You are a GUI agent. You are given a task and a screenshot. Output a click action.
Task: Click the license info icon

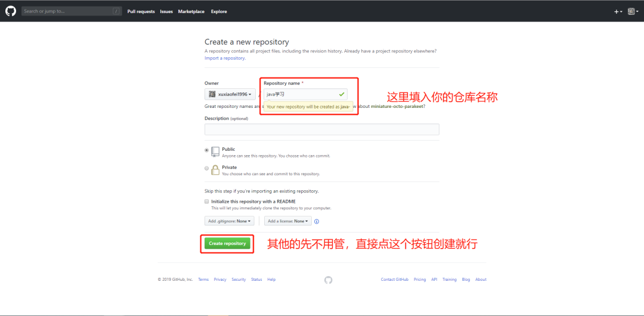click(x=317, y=221)
